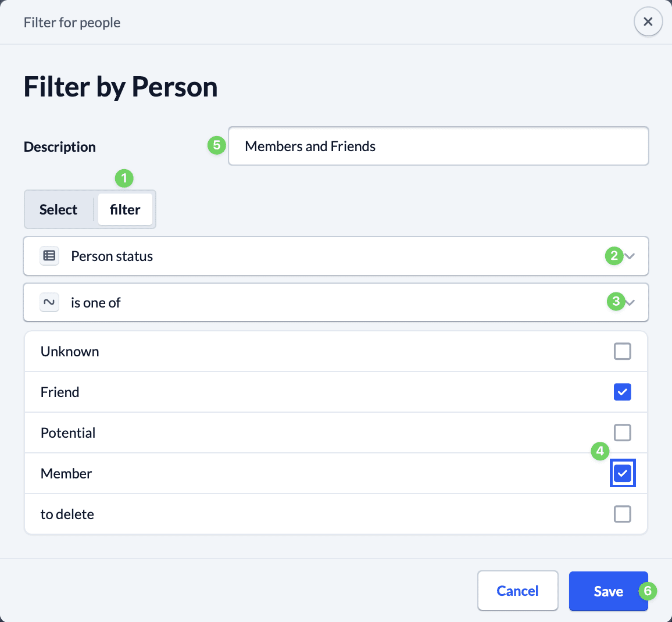Expand the Person status dropdown chevron
Image resolution: width=672 pixels, height=622 pixels.
pos(630,256)
